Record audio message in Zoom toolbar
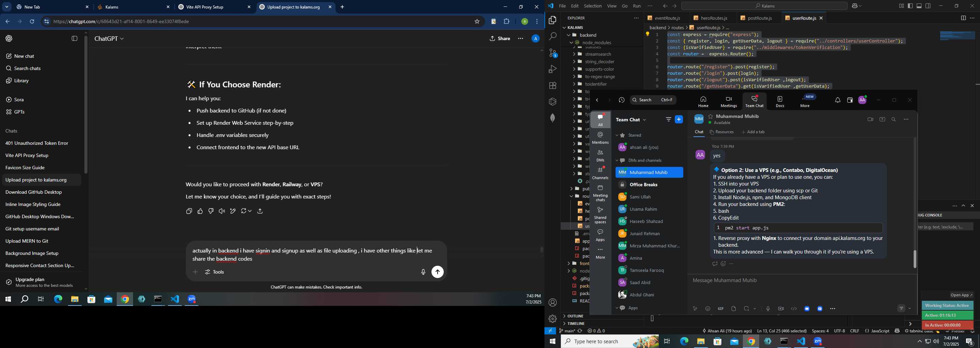Screen dimensions: 980x348 pyautogui.click(x=768, y=309)
